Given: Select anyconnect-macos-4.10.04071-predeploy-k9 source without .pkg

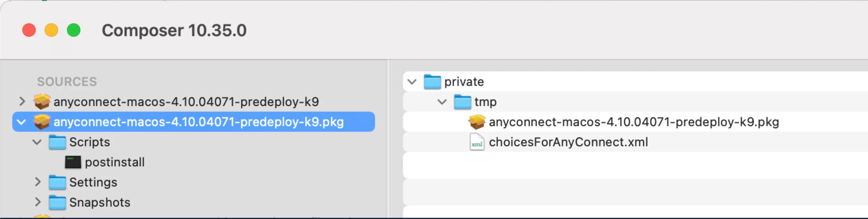Looking at the screenshot, I should (x=186, y=101).
